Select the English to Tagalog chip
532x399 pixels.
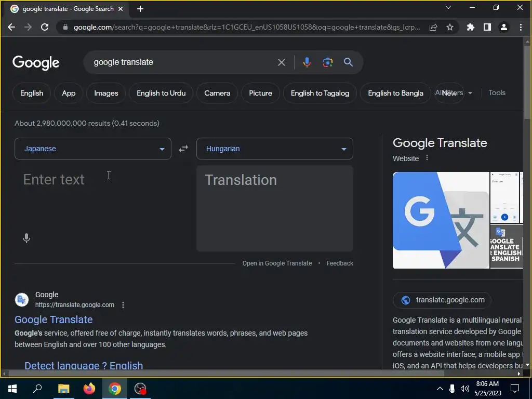pyautogui.click(x=320, y=93)
